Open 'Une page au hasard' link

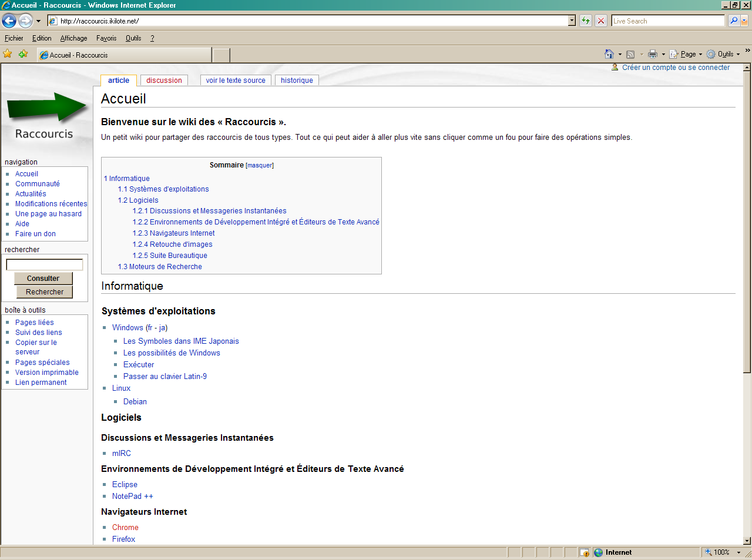[x=48, y=214]
